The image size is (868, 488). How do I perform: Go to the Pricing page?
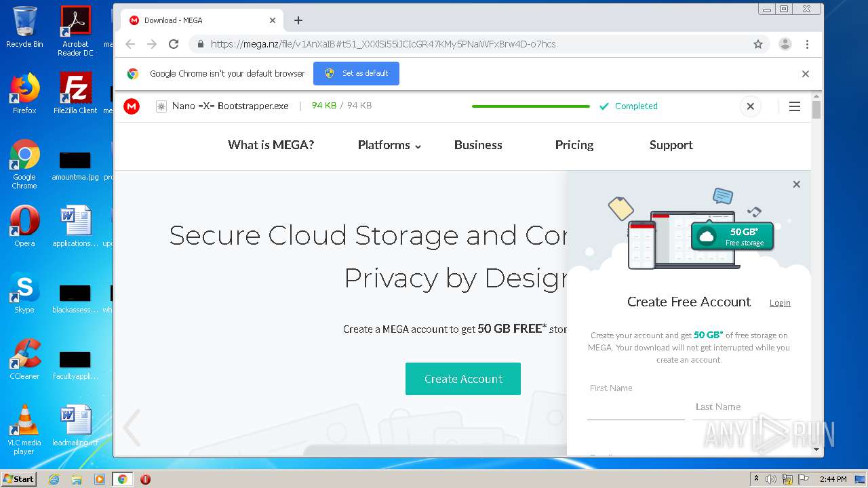574,145
